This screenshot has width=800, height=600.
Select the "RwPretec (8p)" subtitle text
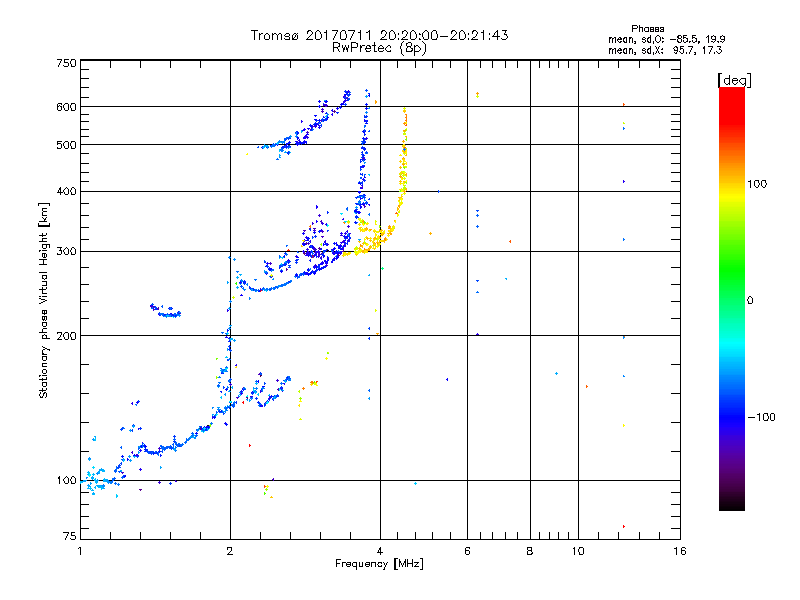click(379, 48)
